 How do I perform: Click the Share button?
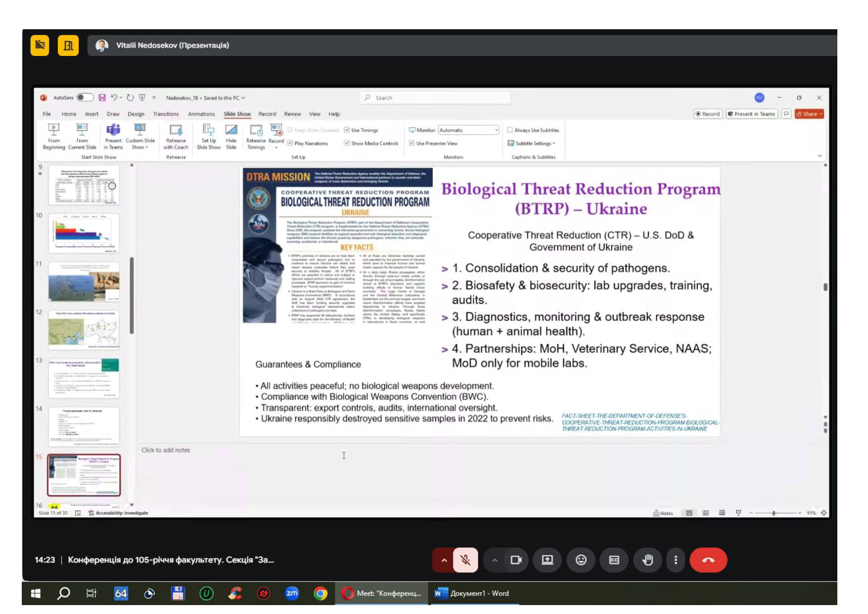(809, 114)
